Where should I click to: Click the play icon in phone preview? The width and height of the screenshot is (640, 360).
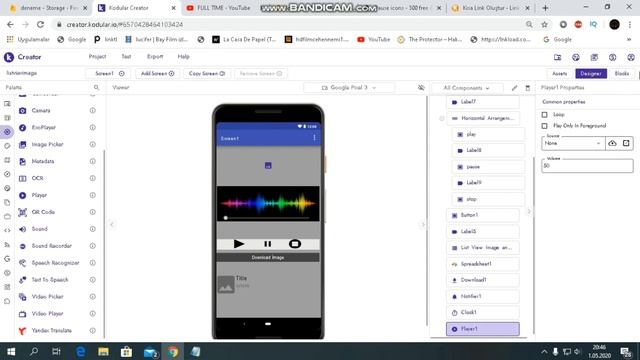point(239,244)
